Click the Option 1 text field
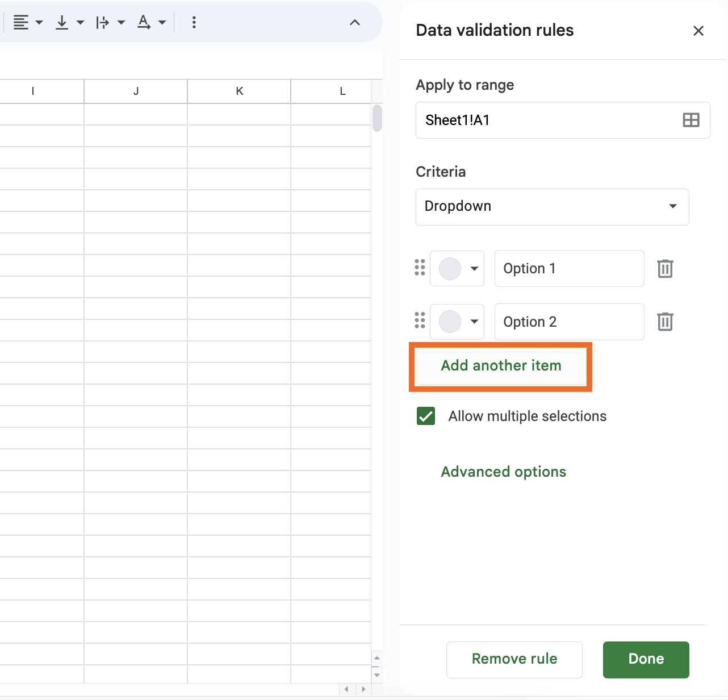 (569, 269)
